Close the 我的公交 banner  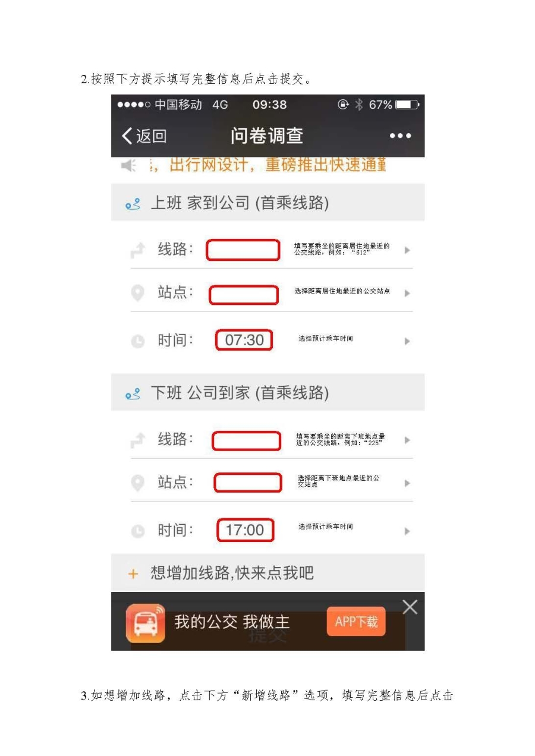tap(410, 607)
